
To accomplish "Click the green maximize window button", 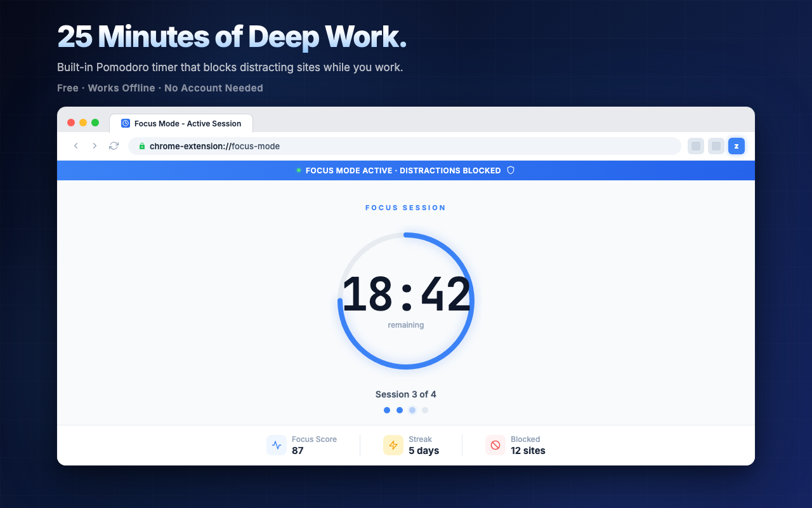I will click(95, 123).
